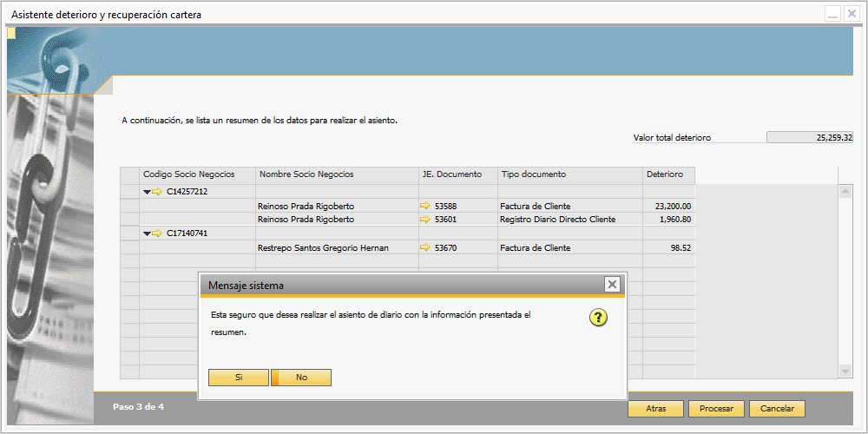Follow link arrow to document 53588

[x=425, y=206]
